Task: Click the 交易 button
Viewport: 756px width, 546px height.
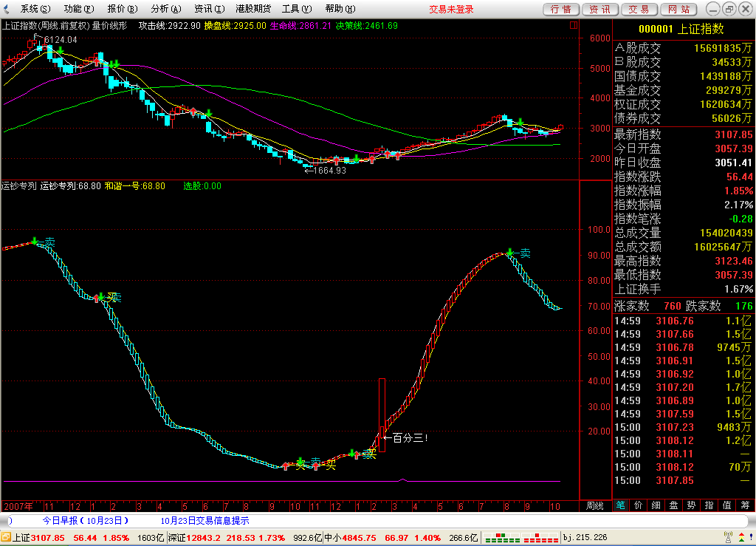Action: coord(639,9)
